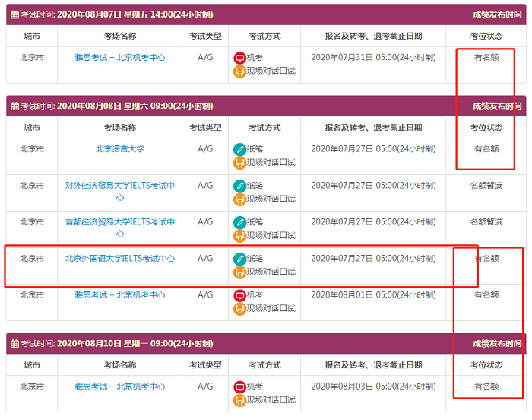Image resolution: width=532 pixels, height=420 pixels.
Task: Click 2020年07月27日 deadline in 对外经济贸易大学 row
Action: (373, 186)
